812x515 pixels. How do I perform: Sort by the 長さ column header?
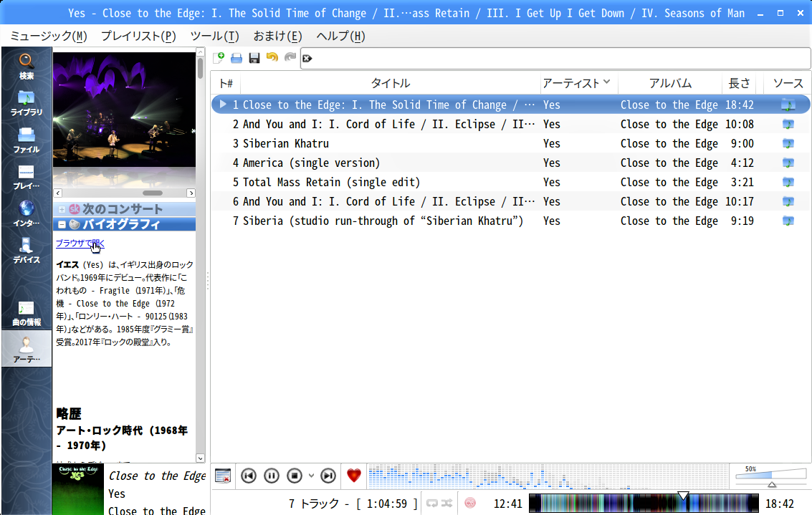coord(739,83)
